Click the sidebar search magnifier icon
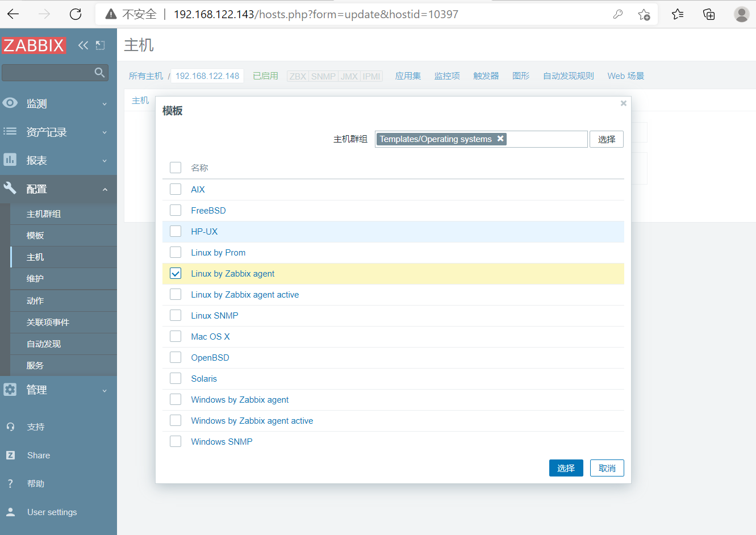The height and width of the screenshot is (535, 756). [x=99, y=72]
